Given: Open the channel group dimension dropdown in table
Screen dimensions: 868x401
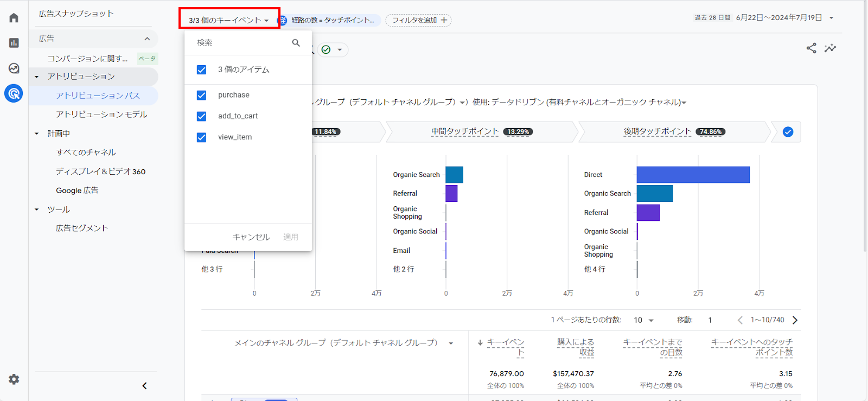Looking at the screenshot, I should 451,343.
